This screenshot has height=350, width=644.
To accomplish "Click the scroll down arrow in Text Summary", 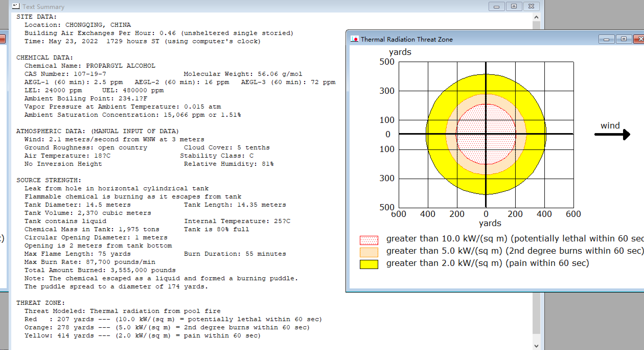I will [536, 346].
